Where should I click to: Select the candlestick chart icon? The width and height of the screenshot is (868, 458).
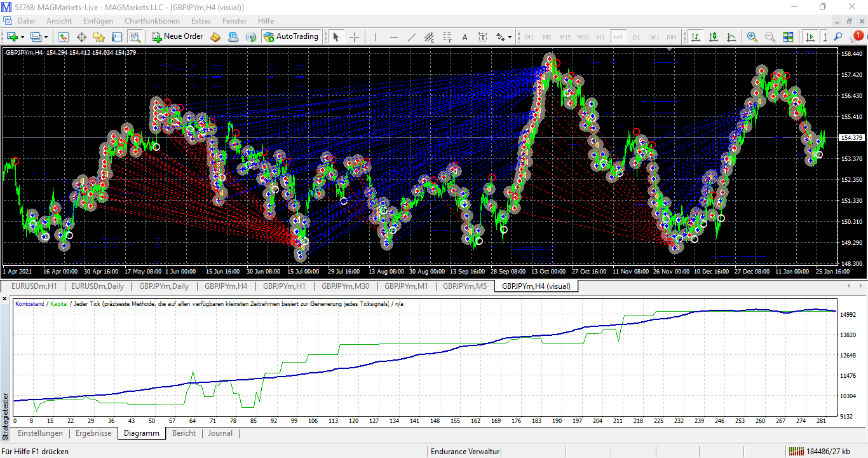714,37
